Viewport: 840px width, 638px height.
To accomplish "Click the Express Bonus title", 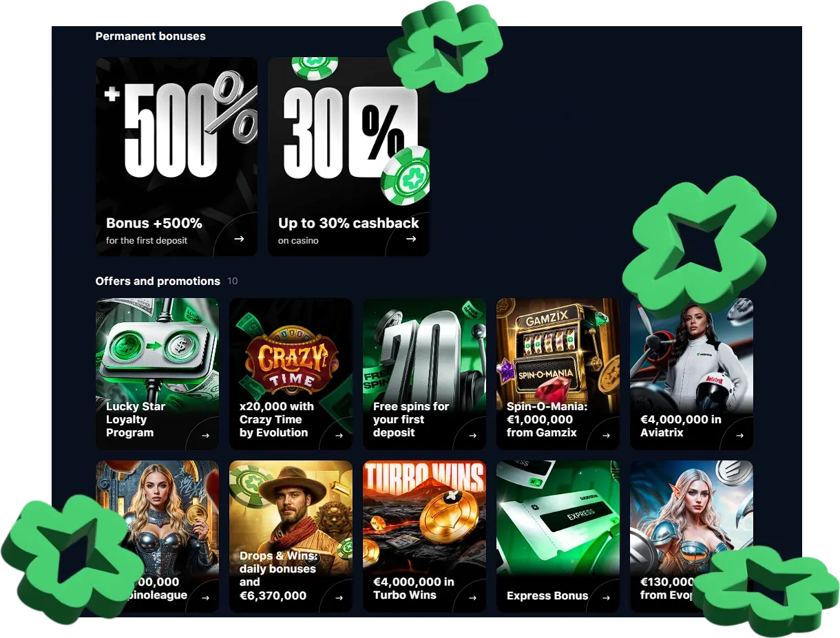I will click(x=547, y=595).
